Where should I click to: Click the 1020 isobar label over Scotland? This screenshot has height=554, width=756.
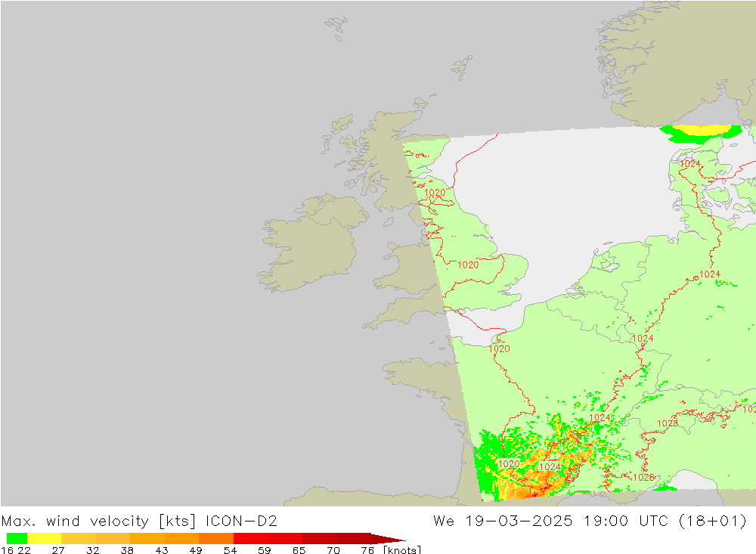[435, 193]
